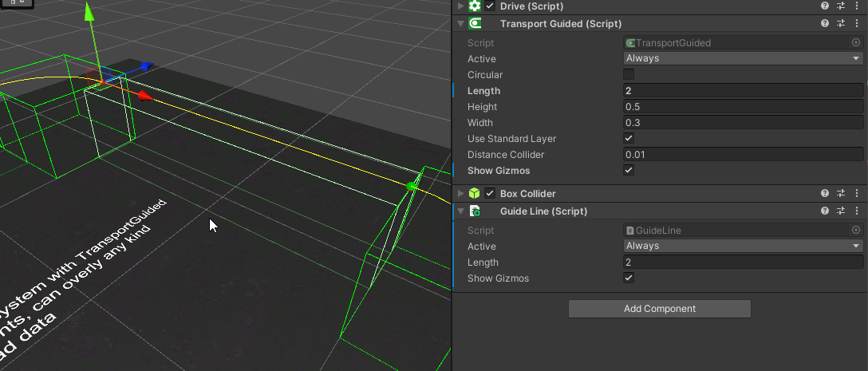Click the object picker next to GuideLine script
868x371 pixels.
click(x=856, y=231)
